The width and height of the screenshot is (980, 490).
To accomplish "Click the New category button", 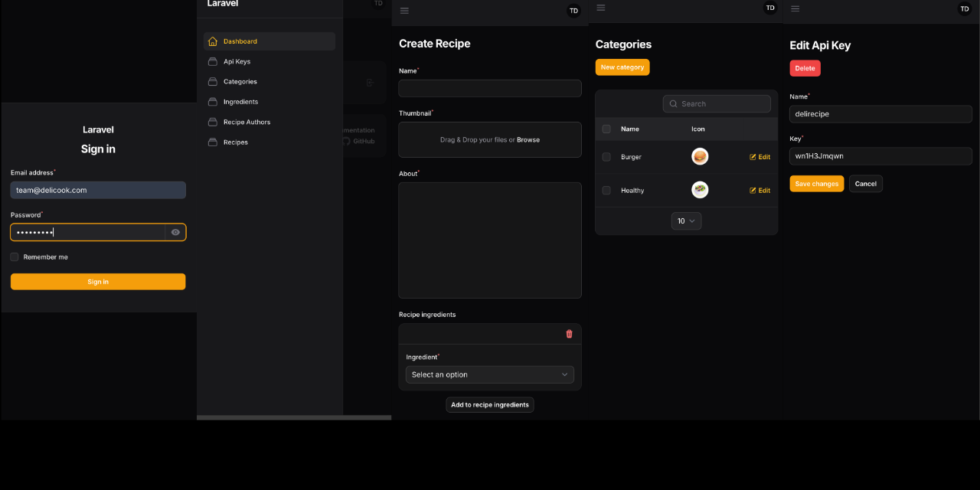I will [622, 67].
